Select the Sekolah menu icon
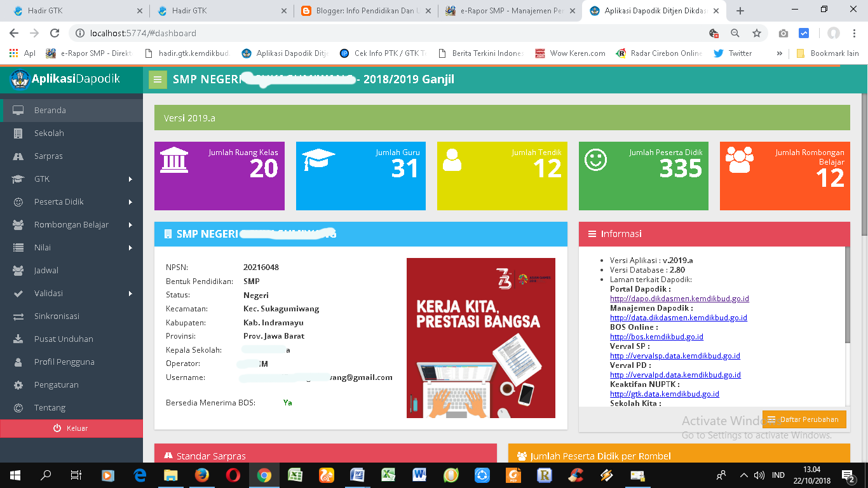 (19, 133)
